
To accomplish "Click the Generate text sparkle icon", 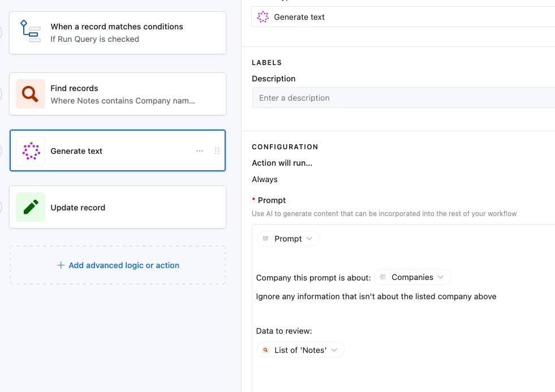I will pos(31,150).
